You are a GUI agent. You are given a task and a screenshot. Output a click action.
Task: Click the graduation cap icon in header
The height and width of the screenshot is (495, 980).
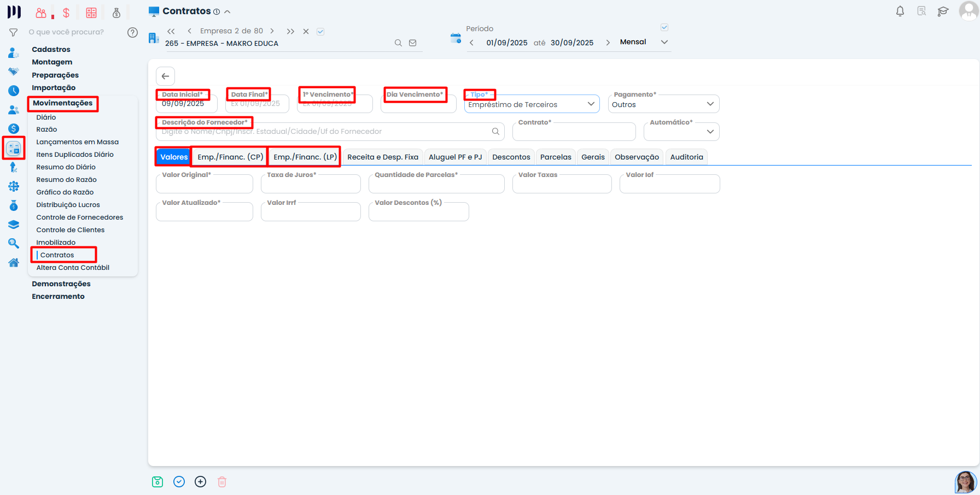943,11
